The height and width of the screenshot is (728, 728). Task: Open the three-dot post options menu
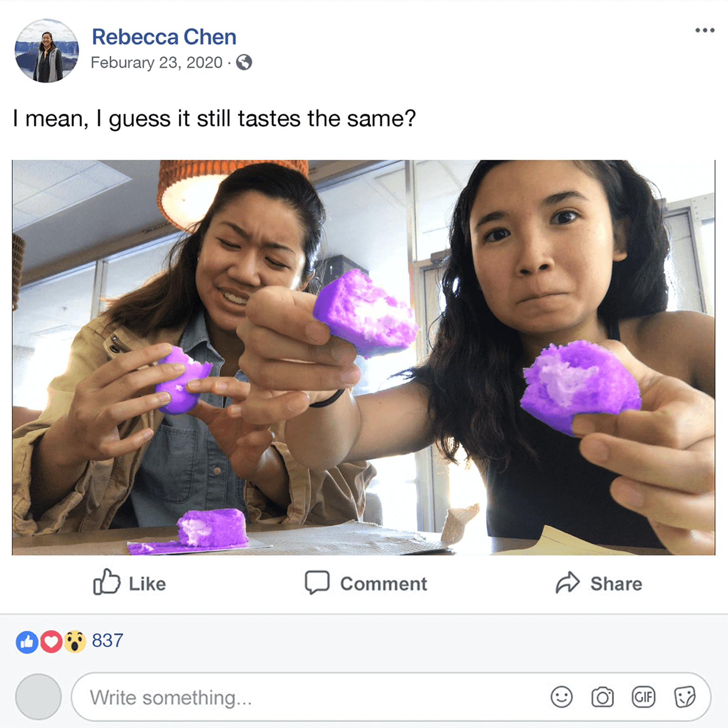click(x=705, y=30)
